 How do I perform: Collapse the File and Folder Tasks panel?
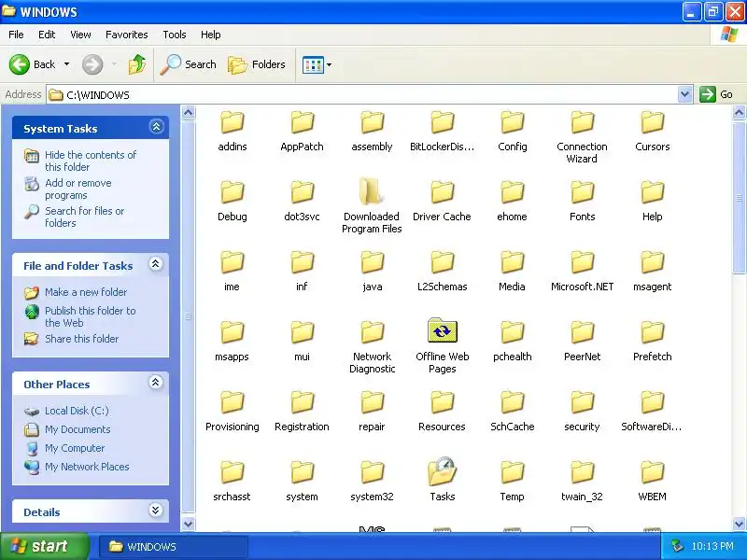click(156, 264)
